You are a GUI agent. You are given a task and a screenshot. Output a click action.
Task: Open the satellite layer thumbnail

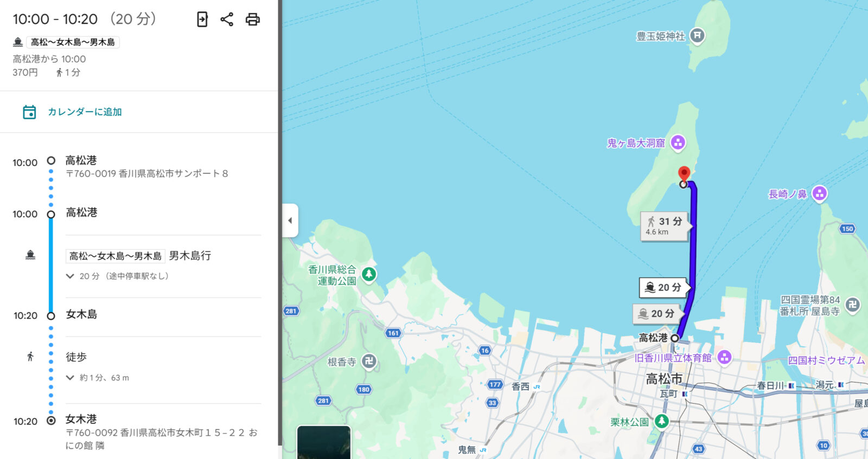pyautogui.click(x=324, y=442)
